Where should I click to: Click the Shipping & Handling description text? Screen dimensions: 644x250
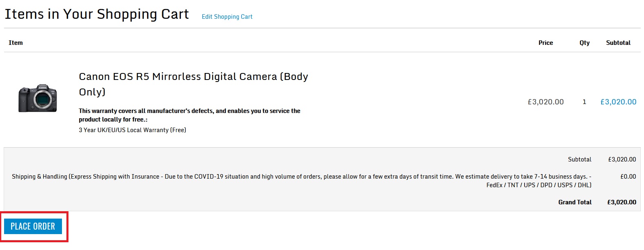coord(302,181)
